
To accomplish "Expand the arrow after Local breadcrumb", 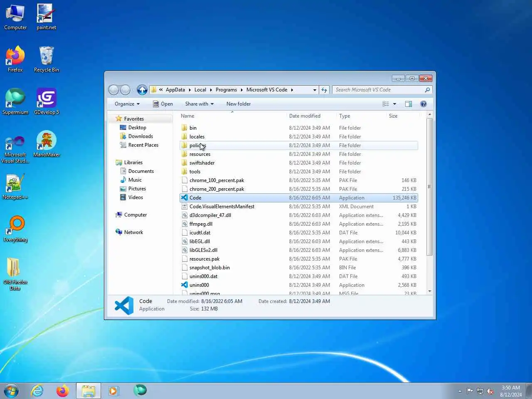I will click(x=211, y=90).
